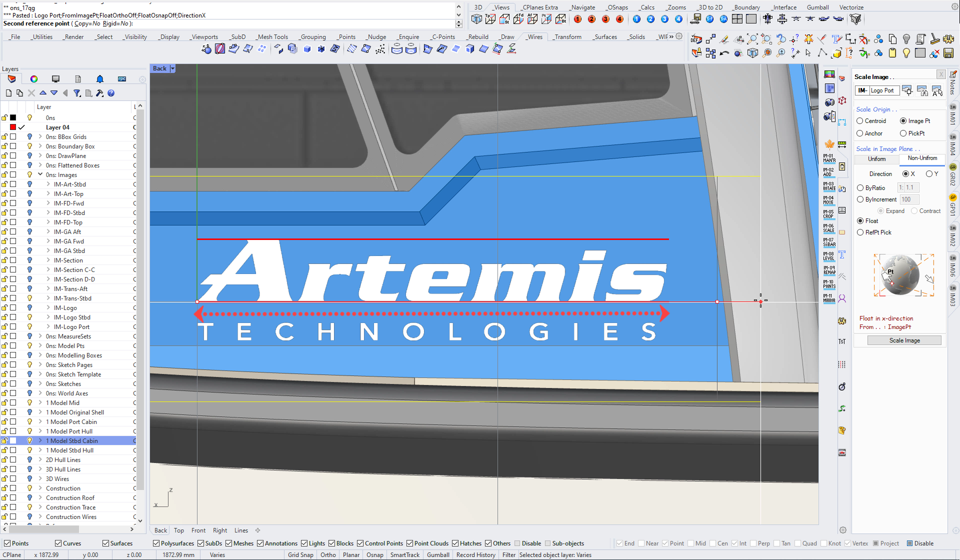
Task: Toggle the Hatches filter checkbox
Action: [x=455, y=543]
